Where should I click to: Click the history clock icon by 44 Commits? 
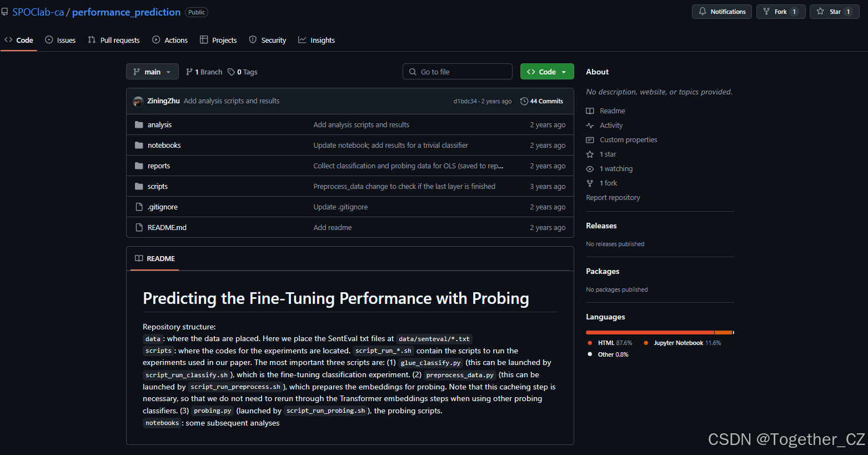524,101
